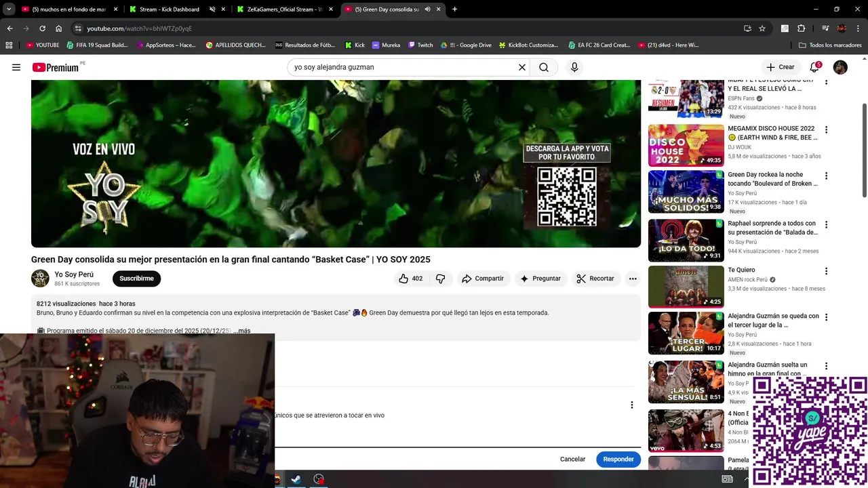Open options for MEGAMIX DISCO HOUSE video
This screenshot has height=488, width=868.
(826, 129)
